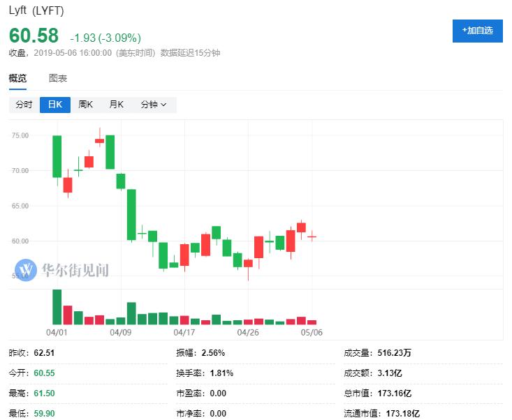Open the 图表 chart tab

point(58,78)
